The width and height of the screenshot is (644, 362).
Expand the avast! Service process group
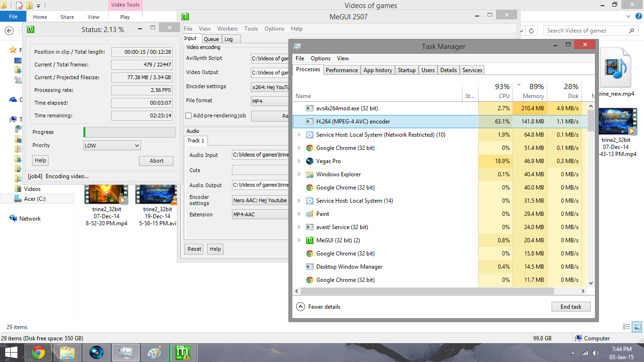299,227
